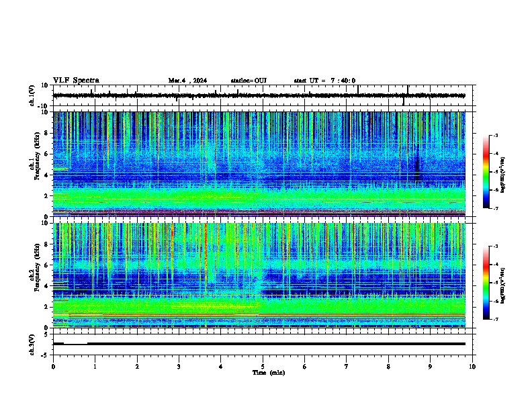Click the ch.3 voltage trace bar
Image resolution: width=532 pixels, height=411 pixels.
(x=259, y=344)
